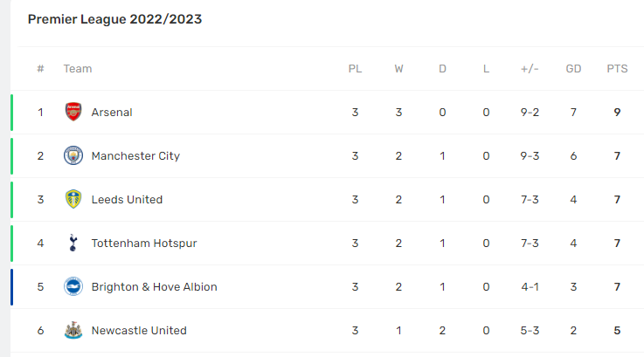644x357 pixels.
Task: Open the Newcastle United team page
Action: pyautogui.click(x=139, y=330)
